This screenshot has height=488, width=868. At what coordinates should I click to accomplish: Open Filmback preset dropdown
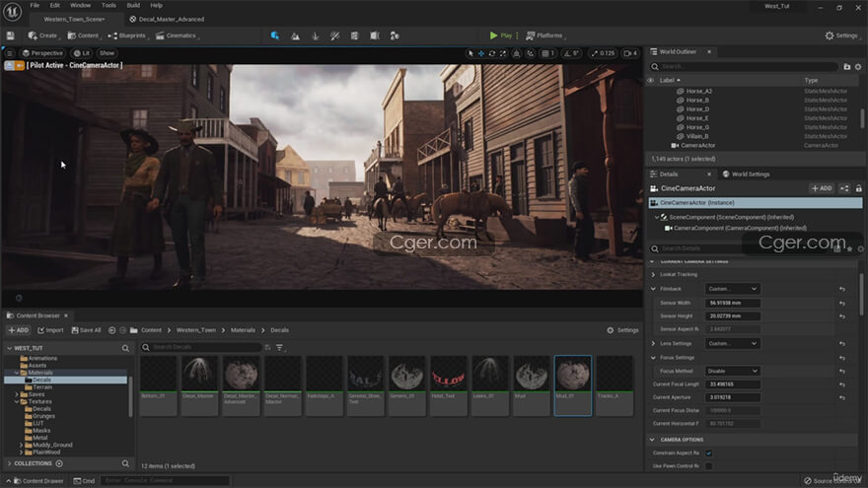tap(732, 289)
